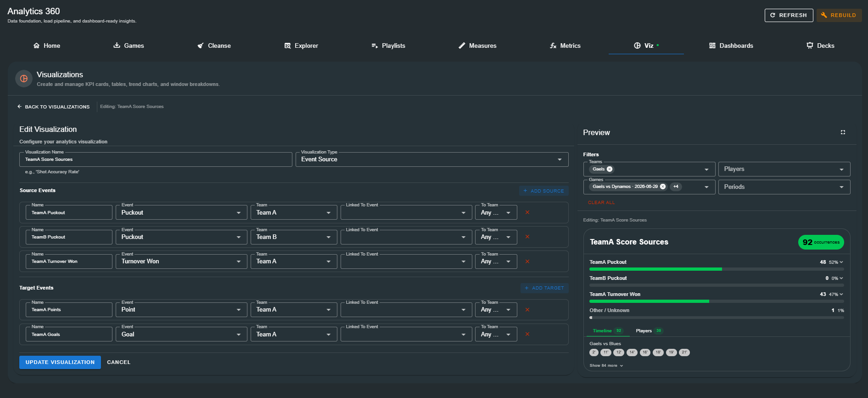The width and height of the screenshot is (868, 398).
Task: Open Event dropdown for TeamA Points row
Action: point(181,309)
